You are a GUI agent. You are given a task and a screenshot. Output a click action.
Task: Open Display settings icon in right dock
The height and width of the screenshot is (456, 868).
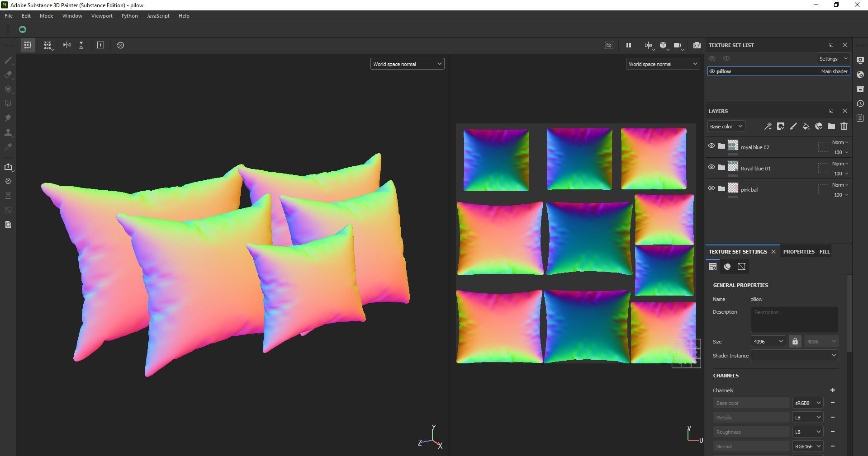pyautogui.click(x=860, y=60)
